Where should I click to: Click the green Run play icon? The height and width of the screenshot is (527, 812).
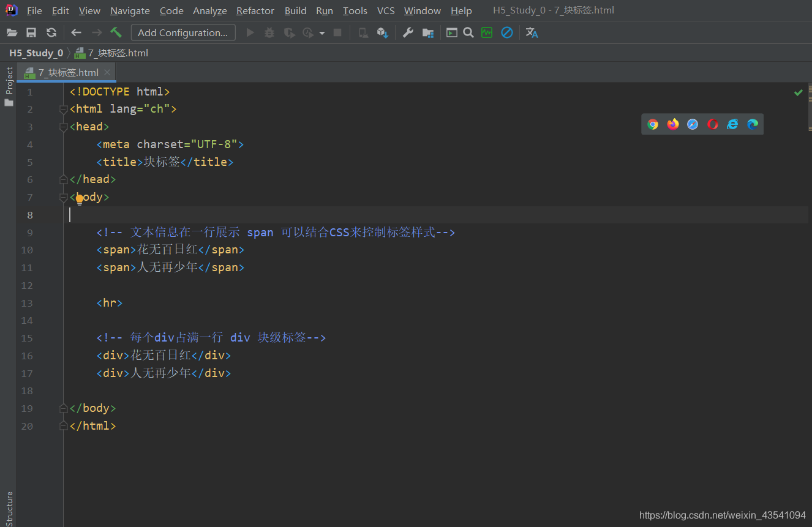click(x=250, y=32)
